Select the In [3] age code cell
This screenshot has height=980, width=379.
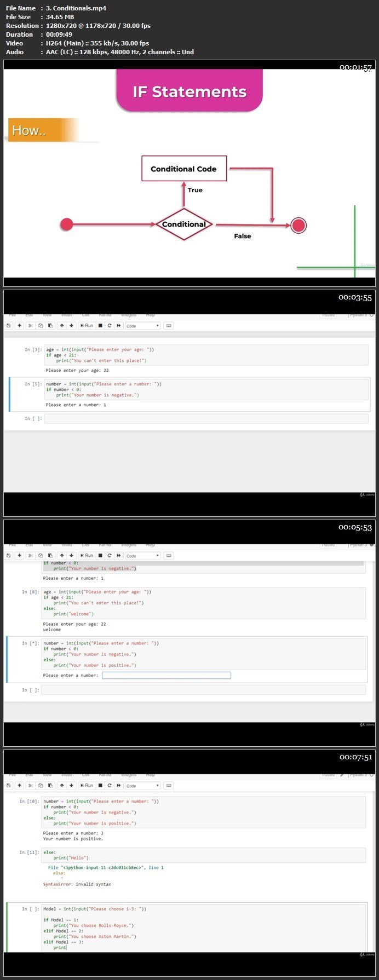[x=206, y=355]
